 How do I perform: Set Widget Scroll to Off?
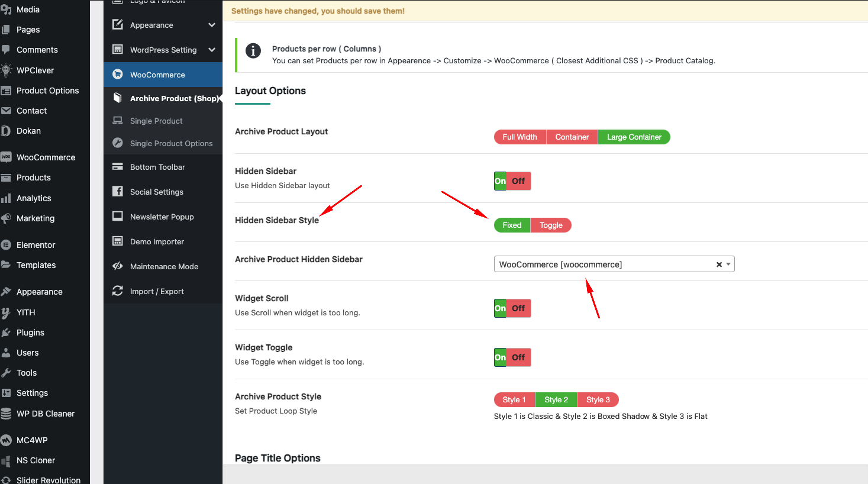pos(518,308)
